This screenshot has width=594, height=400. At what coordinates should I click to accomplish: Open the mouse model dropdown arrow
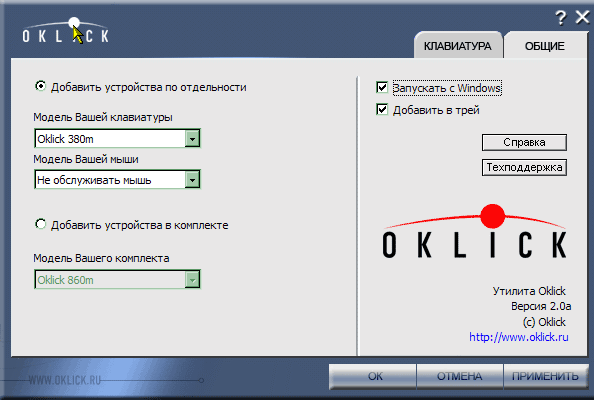click(192, 180)
